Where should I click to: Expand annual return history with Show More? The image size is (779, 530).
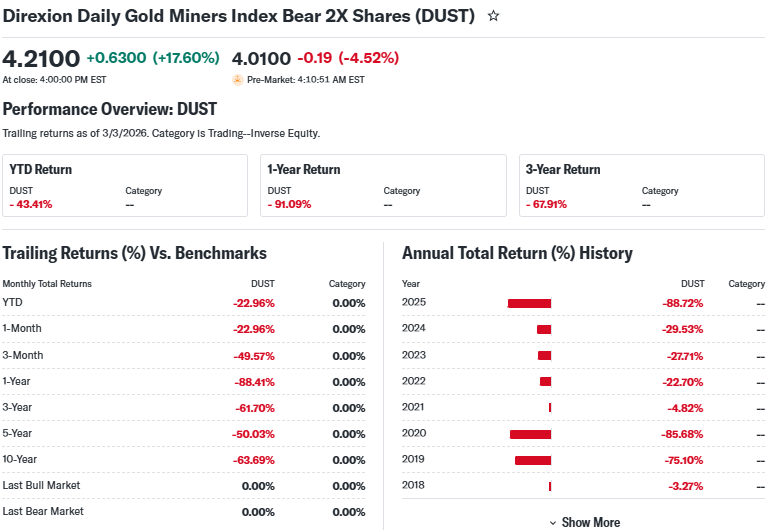[x=590, y=522]
